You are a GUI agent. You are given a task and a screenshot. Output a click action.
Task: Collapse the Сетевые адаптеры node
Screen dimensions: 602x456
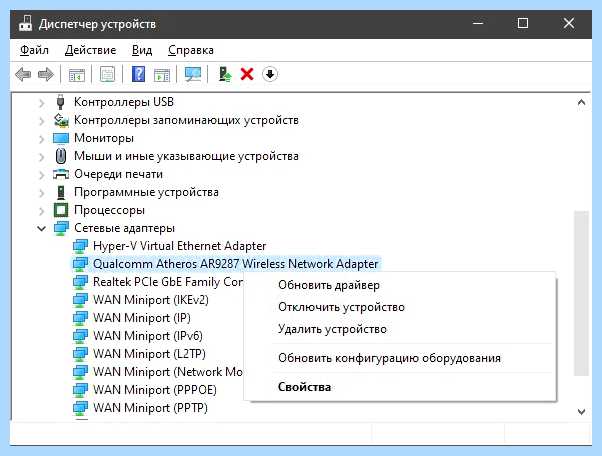(41, 229)
